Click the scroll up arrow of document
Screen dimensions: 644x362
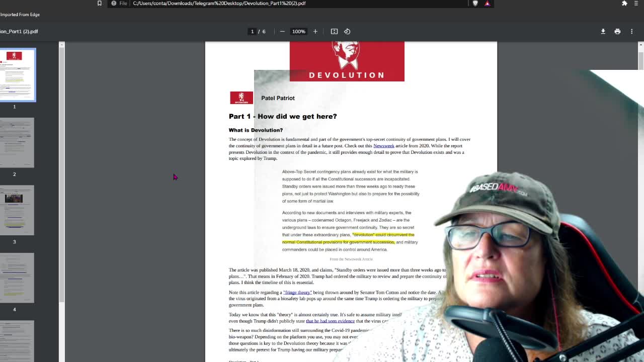tap(640, 45)
